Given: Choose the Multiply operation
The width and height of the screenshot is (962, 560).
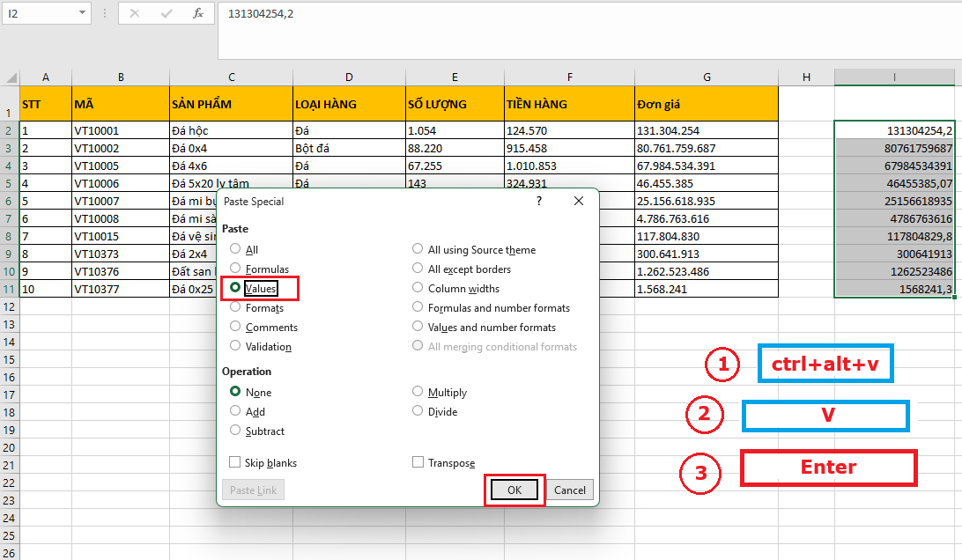Looking at the screenshot, I should point(418,392).
